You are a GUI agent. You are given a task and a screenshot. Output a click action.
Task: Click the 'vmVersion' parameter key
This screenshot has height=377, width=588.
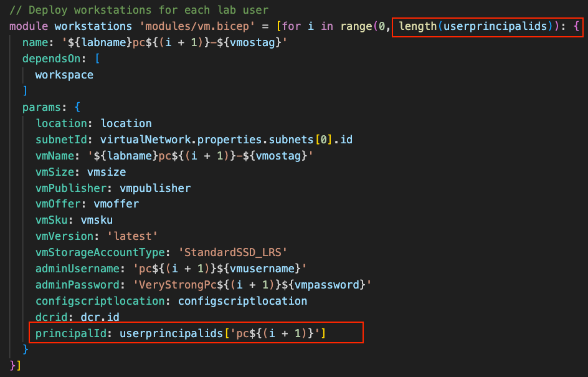pos(64,236)
